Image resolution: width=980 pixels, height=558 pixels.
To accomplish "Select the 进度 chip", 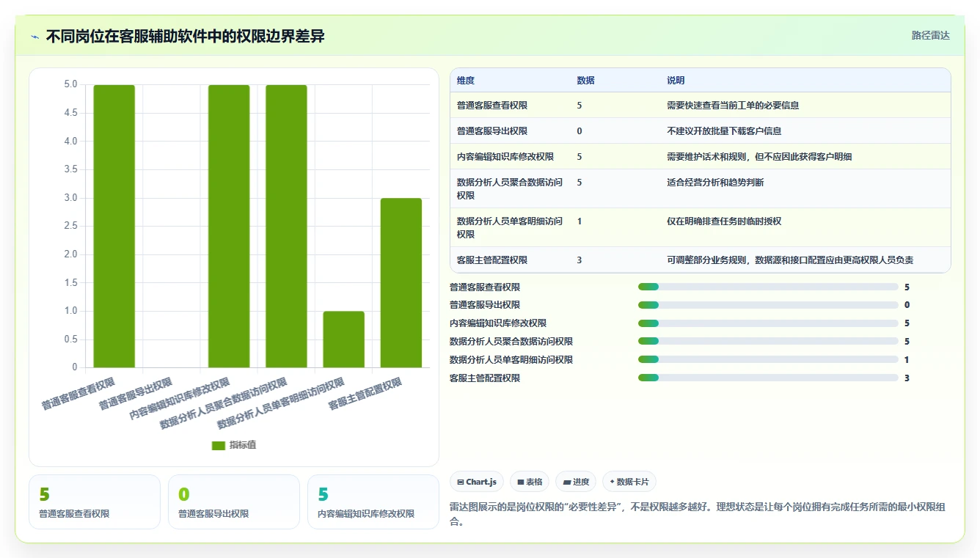I will click(576, 482).
